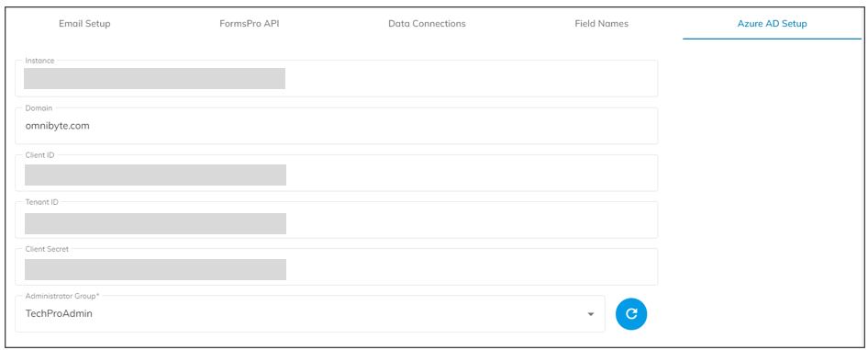
Task: Click into the Domain text field
Action: (x=337, y=126)
